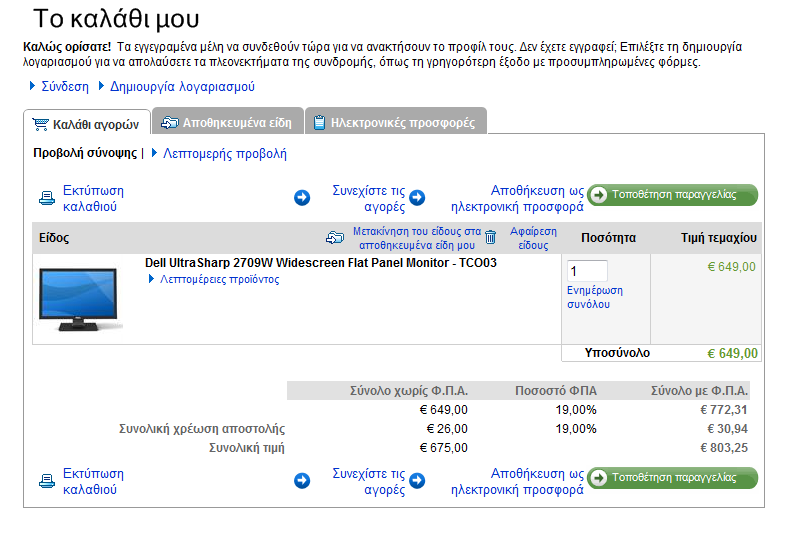This screenshot has height=539, width=801.
Task: Switch to Λεπτομερής προβολή view
Action: (x=225, y=154)
